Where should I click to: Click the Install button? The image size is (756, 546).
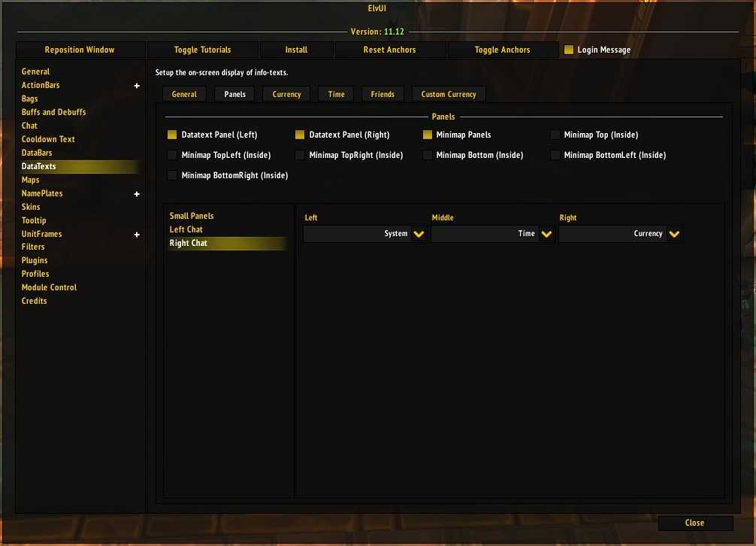point(296,50)
